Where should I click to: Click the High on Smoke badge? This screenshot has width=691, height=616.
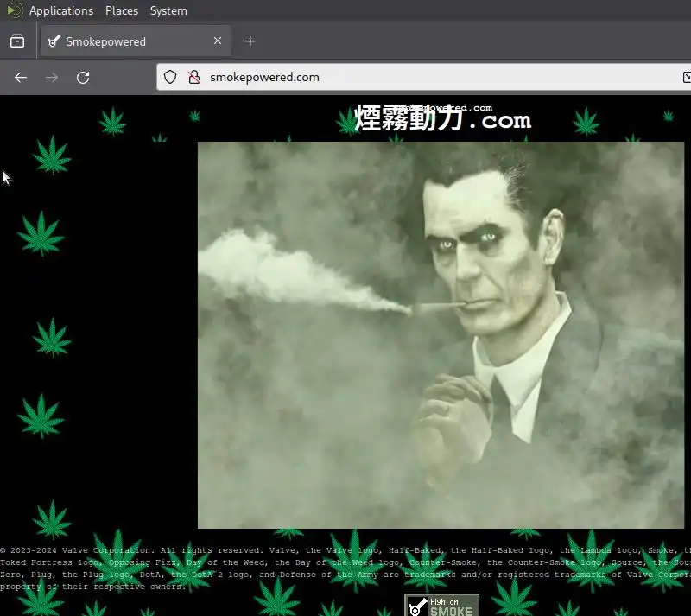[x=441, y=605]
